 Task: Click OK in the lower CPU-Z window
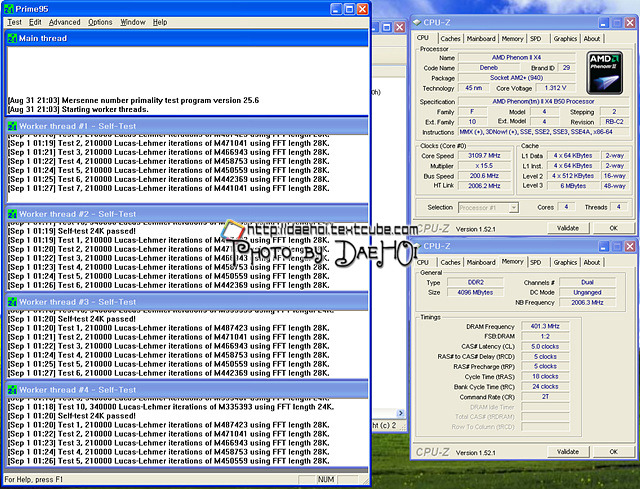pos(613,451)
